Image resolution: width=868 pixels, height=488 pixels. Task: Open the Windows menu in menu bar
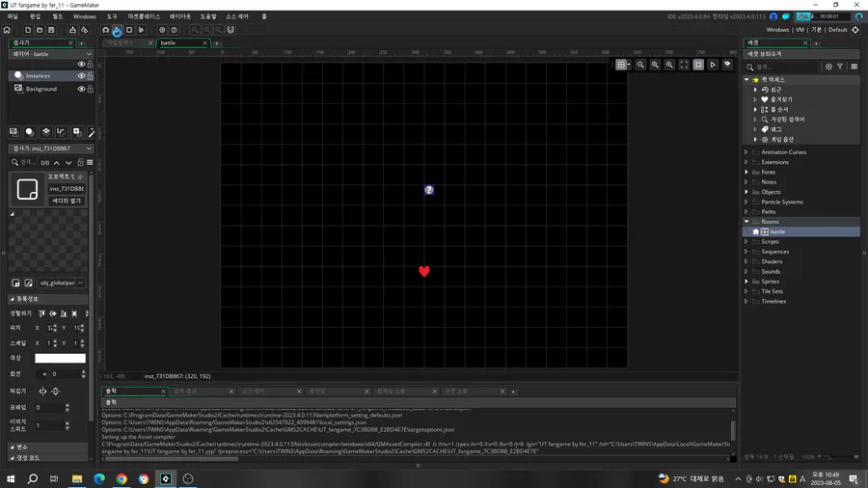pos(85,16)
